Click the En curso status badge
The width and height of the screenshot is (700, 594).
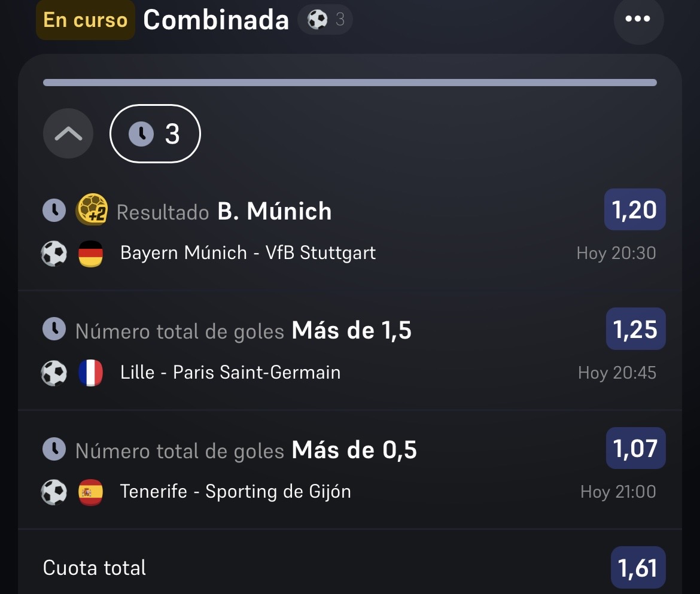coord(86,20)
